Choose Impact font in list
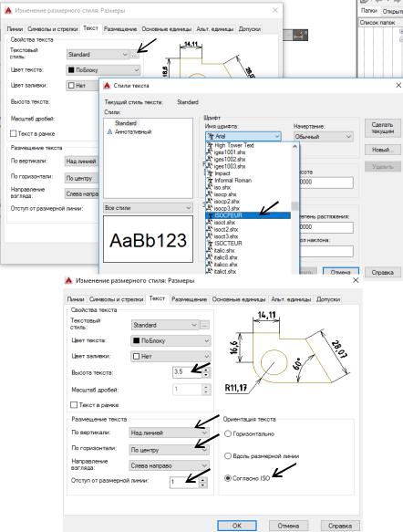The image size is (403, 532). pyautogui.click(x=248, y=173)
